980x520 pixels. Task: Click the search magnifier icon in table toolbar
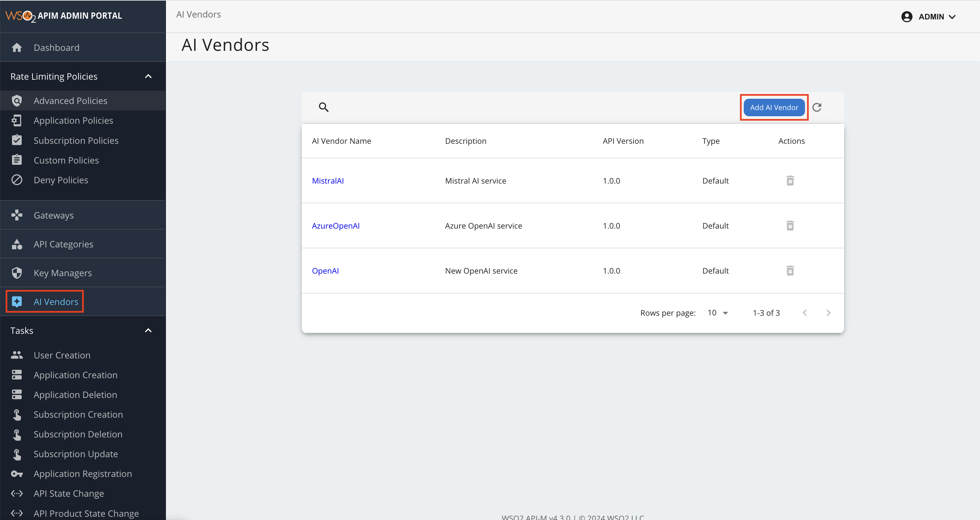point(324,107)
